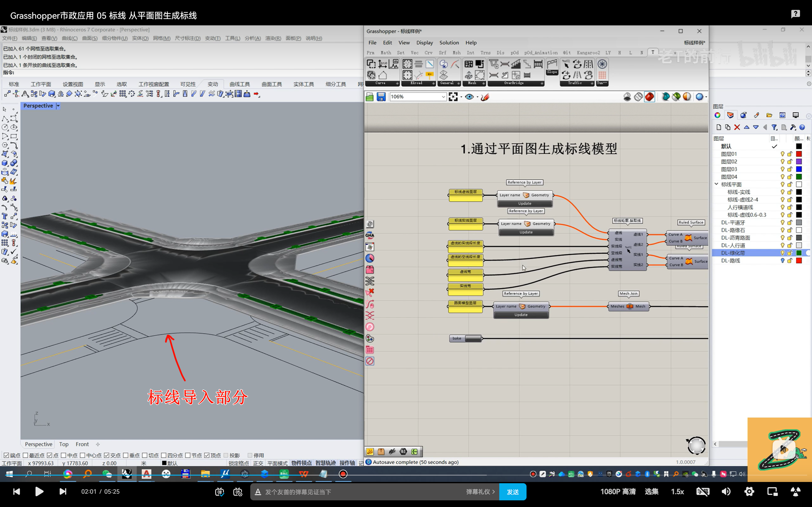The height and width of the screenshot is (507, 812).
Task: Uncheck the 端点 osnap checkbox
Action: [x=6, y=455]
